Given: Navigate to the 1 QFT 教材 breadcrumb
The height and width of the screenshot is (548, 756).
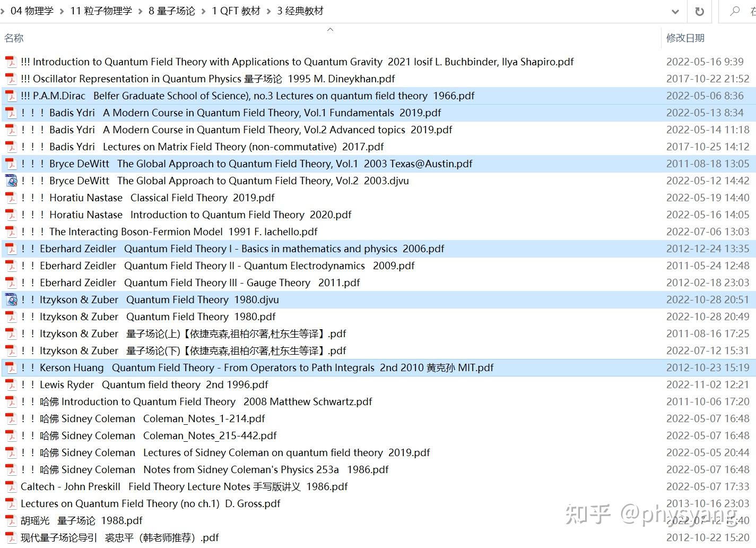Looking at the screenshot, I should (236, 11).
